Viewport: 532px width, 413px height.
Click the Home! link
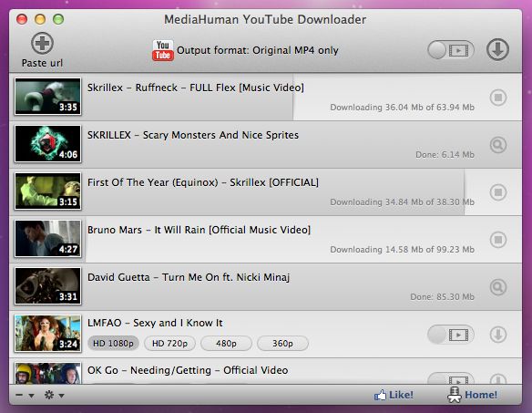click(472, 395)
